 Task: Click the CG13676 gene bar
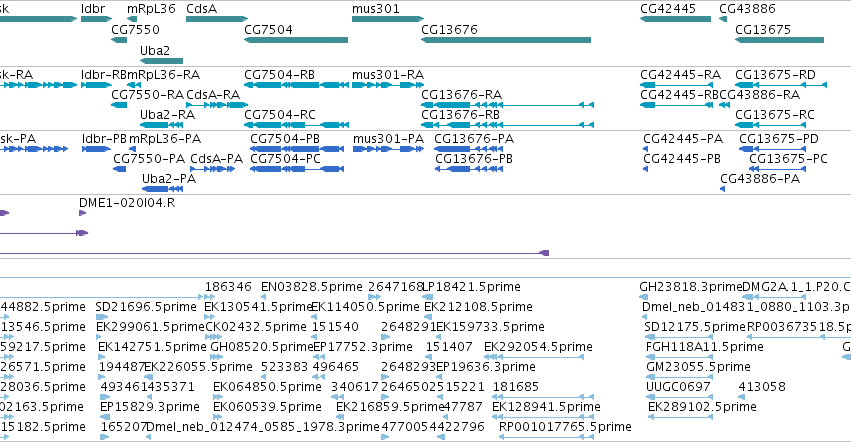point(506,40)
